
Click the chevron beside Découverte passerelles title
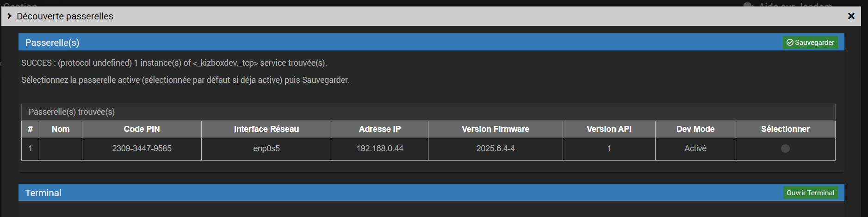click(x=9, y=16)
